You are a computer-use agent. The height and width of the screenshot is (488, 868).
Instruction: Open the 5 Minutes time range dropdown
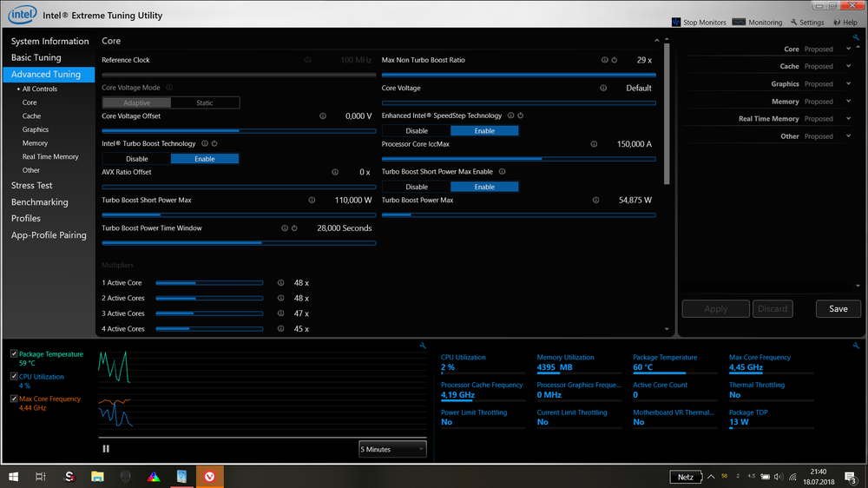(392, 449)
